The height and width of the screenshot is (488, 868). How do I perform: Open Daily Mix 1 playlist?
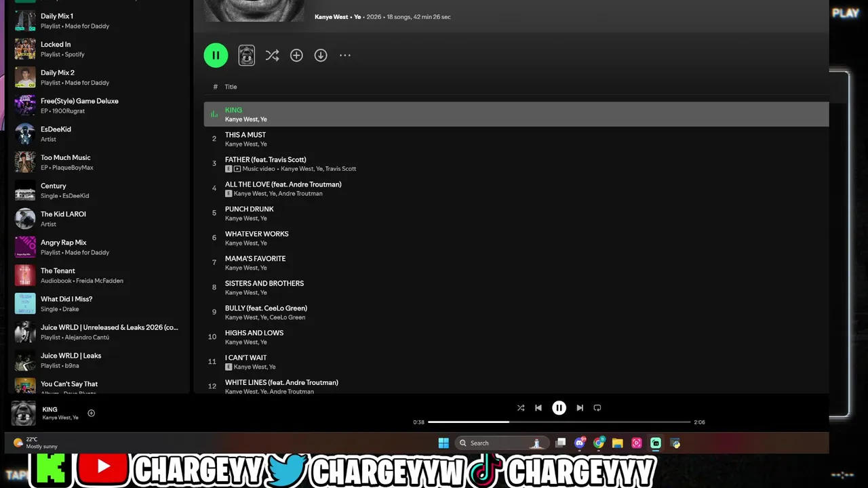98,20
